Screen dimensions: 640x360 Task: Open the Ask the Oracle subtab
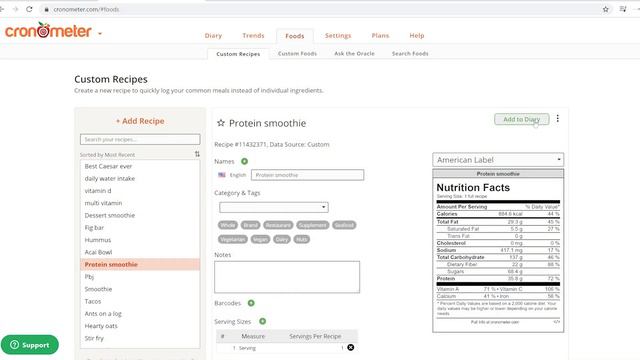coord(354,53)
